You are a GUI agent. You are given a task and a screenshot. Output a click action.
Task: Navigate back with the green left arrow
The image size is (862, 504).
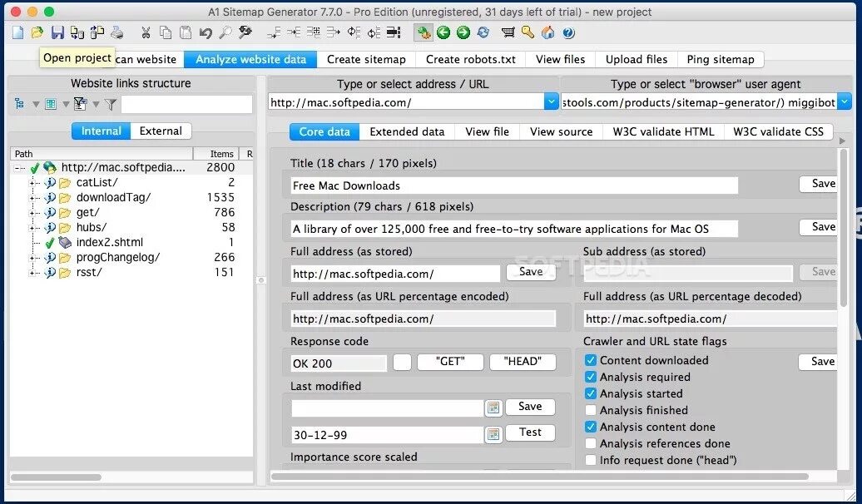coord(443,32)
